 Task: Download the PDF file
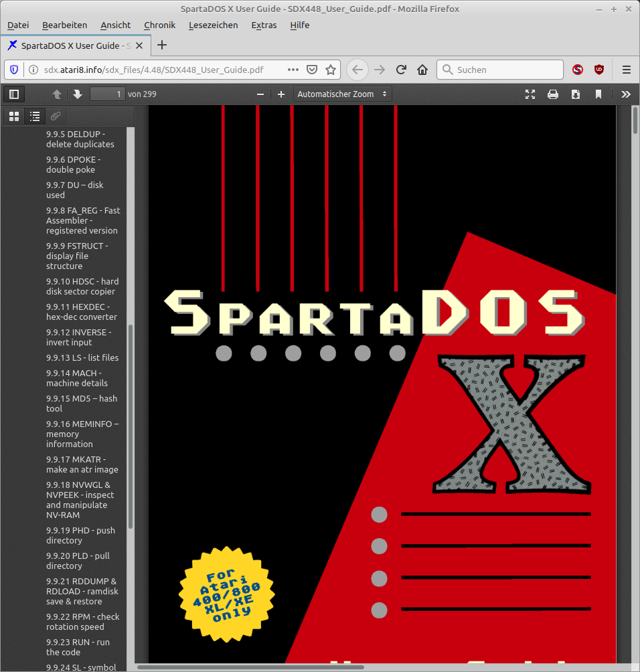point(576,94)
